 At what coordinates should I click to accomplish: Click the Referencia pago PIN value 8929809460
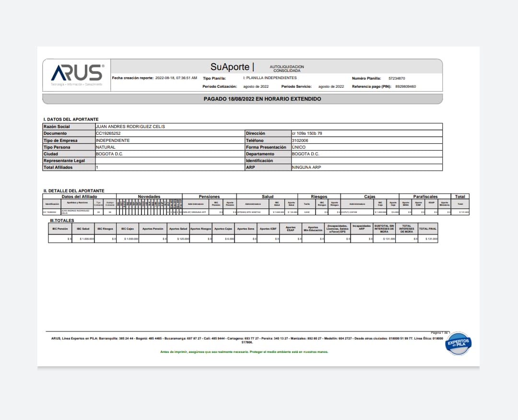(x=406, y=87)
